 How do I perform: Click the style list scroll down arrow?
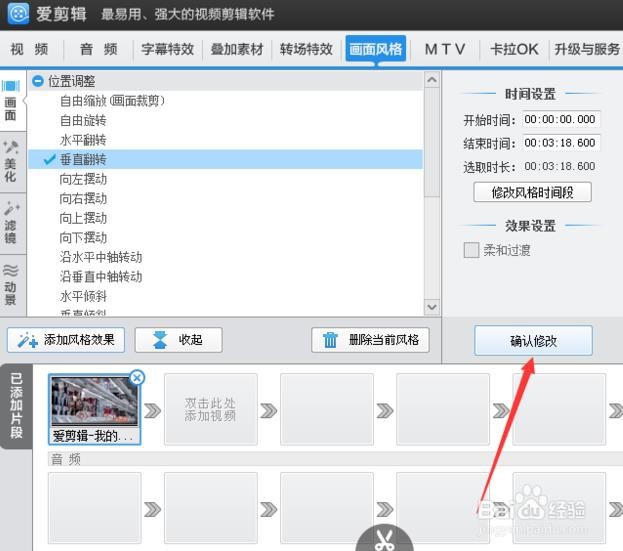432,307
